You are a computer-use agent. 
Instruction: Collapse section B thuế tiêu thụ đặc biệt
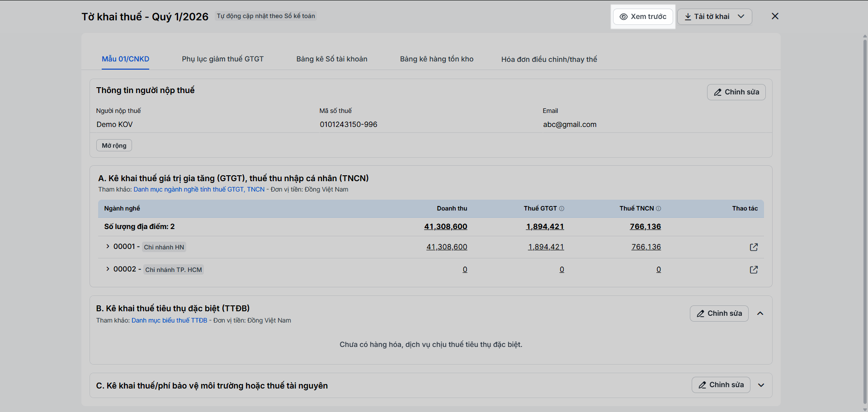pos(760,314)
